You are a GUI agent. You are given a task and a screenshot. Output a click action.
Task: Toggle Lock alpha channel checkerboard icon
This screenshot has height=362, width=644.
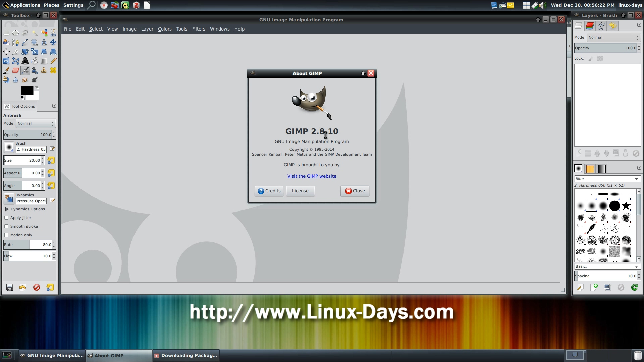coord(600,59)
